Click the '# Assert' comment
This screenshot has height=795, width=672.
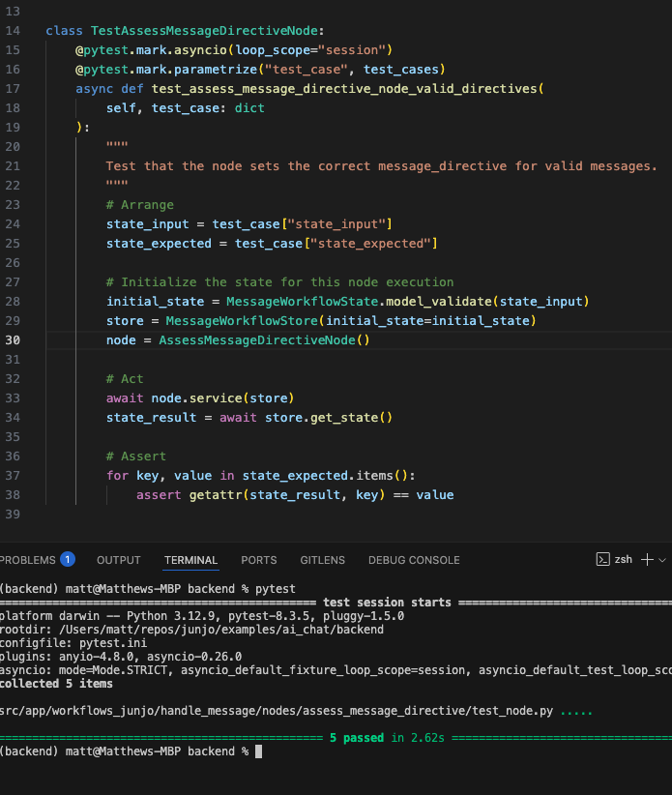pos(135,456)
